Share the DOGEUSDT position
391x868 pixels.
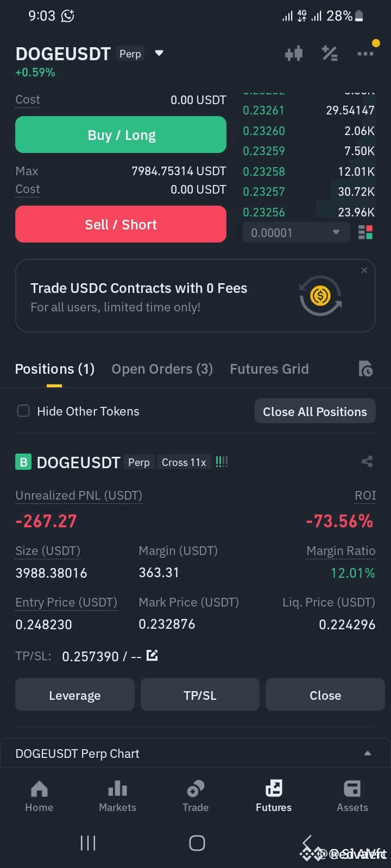(x=367, y=462)
